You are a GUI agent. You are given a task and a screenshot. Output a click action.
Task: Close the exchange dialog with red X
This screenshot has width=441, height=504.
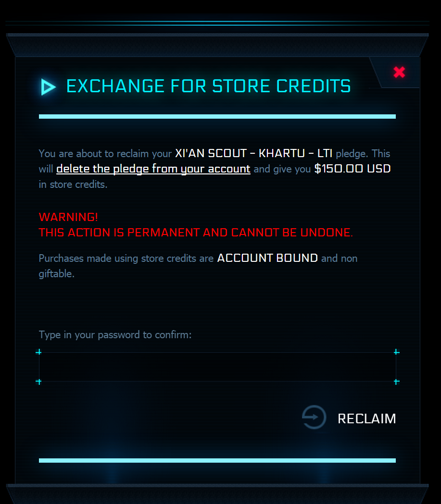coord(399,73)
